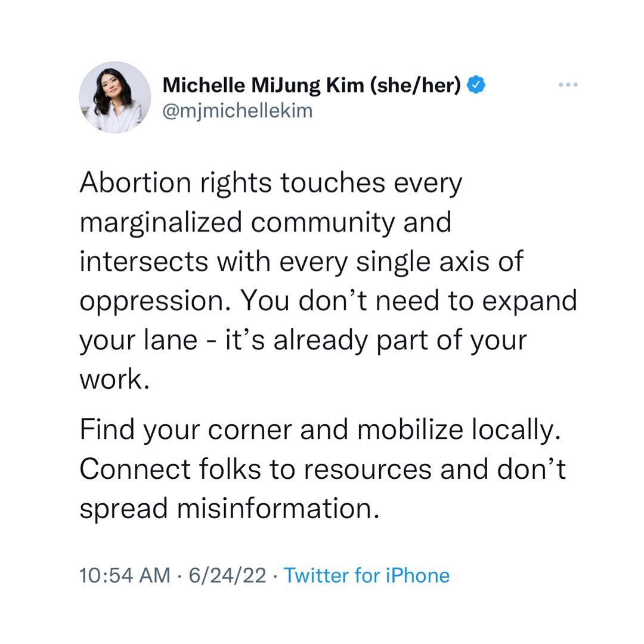Click the 6/24/22 tweet date
This screenshot has width=644, height=644.
tap(227, 575)
